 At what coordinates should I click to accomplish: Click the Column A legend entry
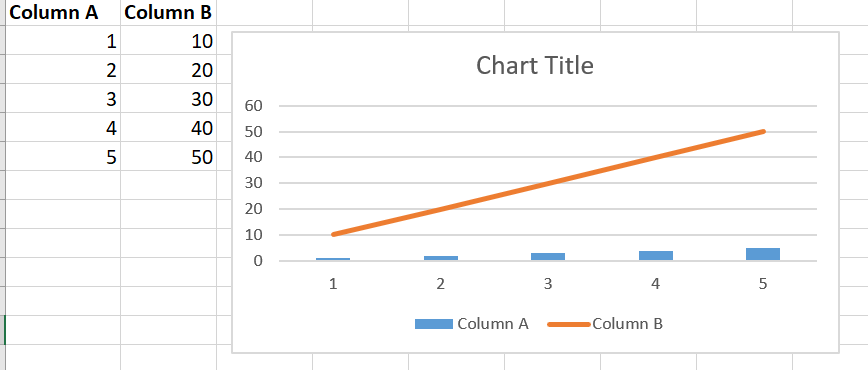472,324
